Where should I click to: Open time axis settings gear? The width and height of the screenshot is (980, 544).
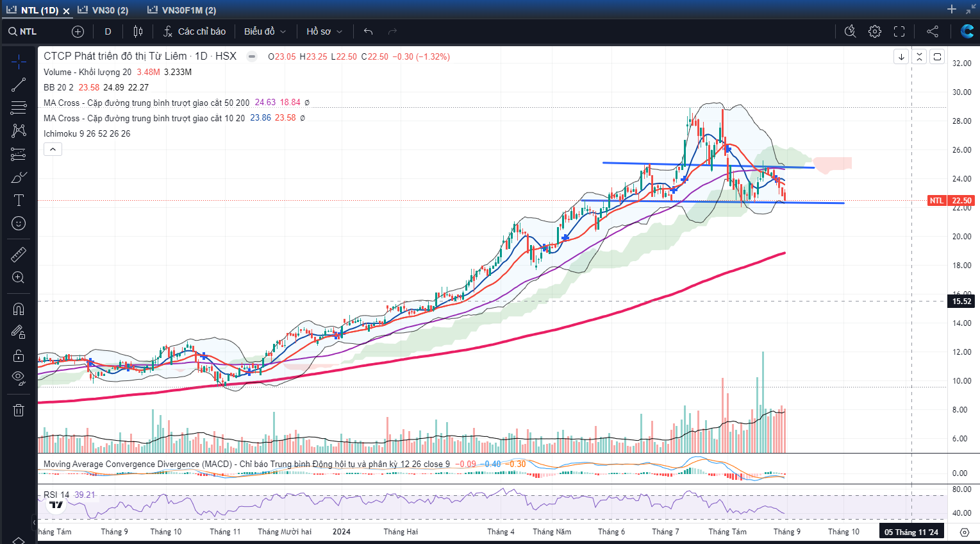tap(964, 532)
